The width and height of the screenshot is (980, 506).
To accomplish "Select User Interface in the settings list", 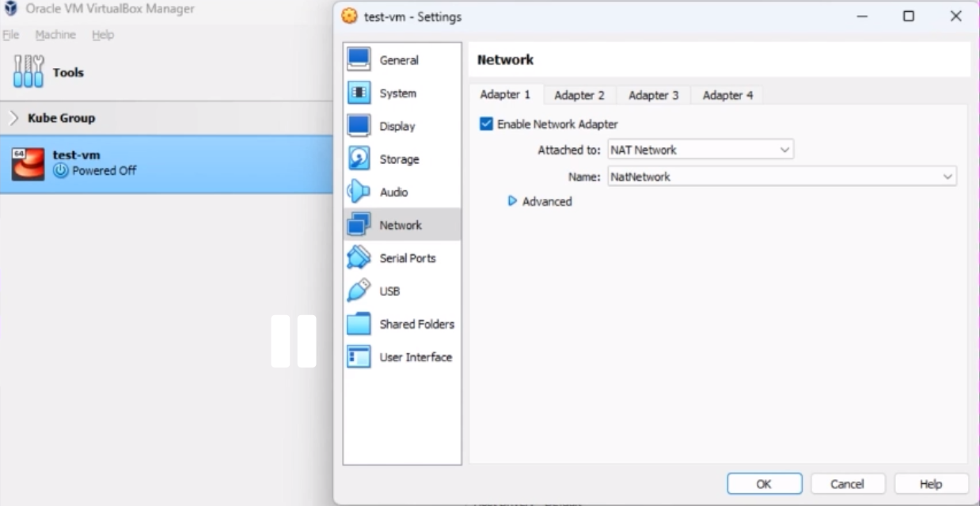I will coord(402,357).
